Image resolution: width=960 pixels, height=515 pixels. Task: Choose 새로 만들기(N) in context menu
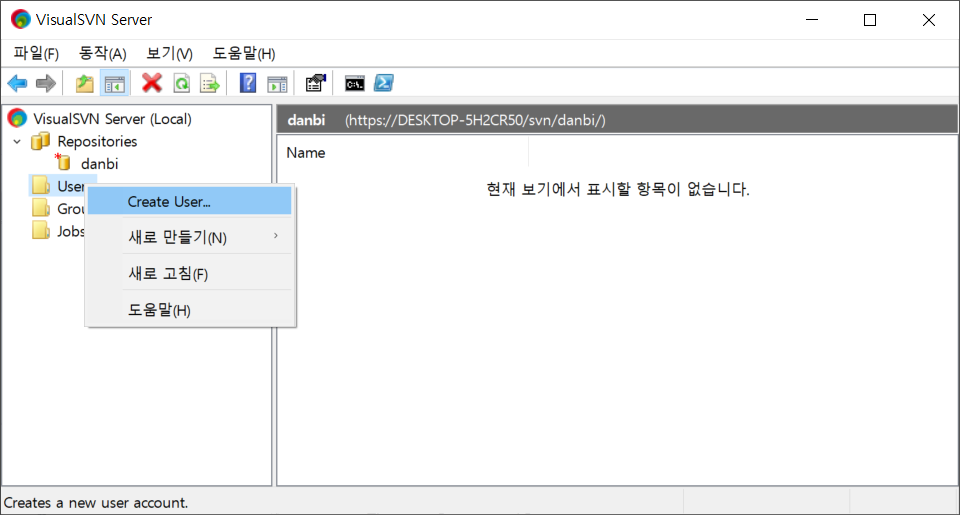[x=189, y=236]
